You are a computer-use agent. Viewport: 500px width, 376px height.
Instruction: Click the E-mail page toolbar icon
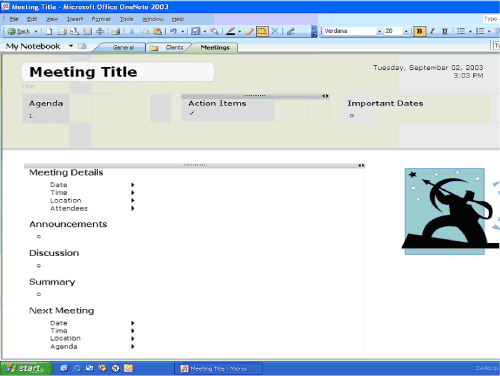point(62,31)
